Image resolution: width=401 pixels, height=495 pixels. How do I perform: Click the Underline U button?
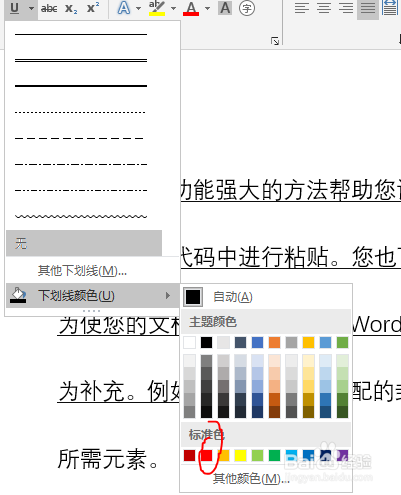tap(14, 8)
